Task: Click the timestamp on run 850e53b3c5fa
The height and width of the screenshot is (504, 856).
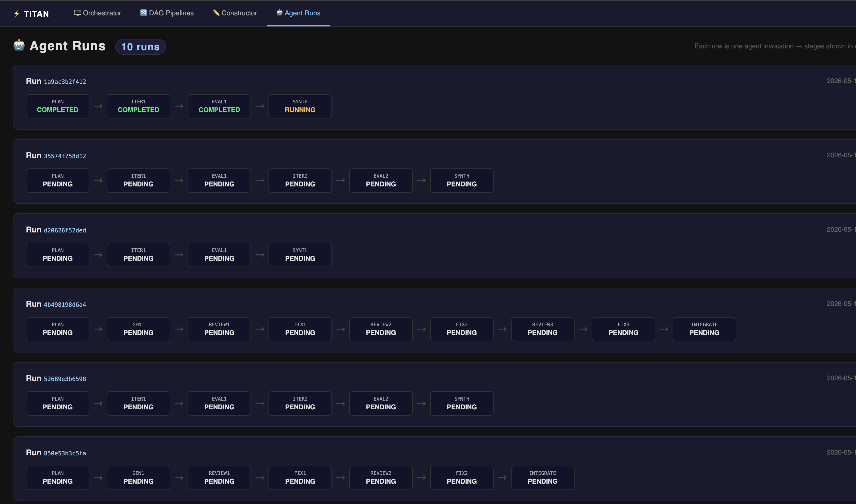Action: (x=841, y=453)
